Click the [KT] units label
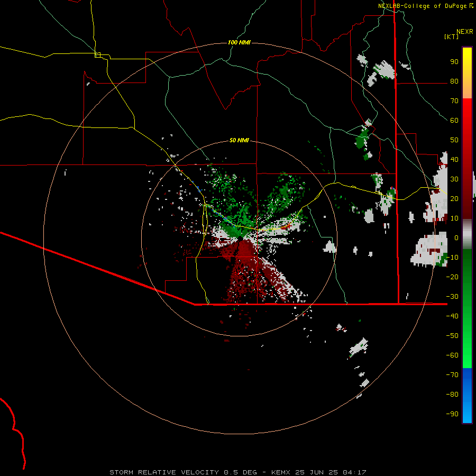The image size is (476, 476). [x=452, y=36]
